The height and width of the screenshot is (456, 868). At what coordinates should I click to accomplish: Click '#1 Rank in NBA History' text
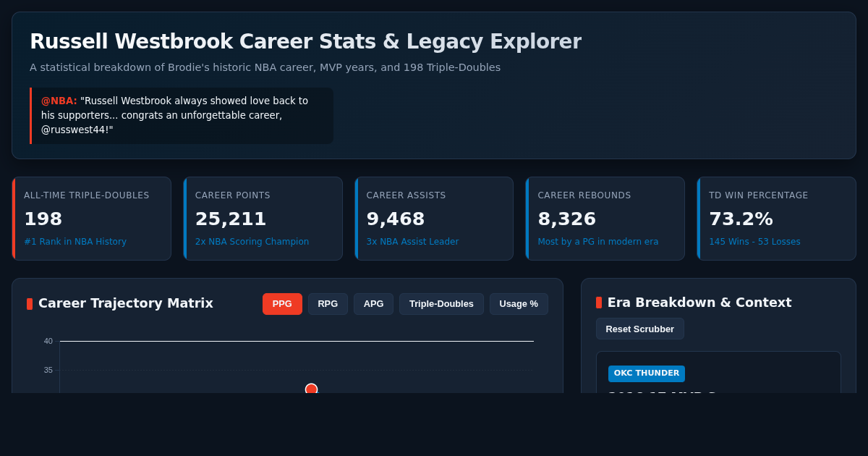pyautogui.click(x=75, y=242)
